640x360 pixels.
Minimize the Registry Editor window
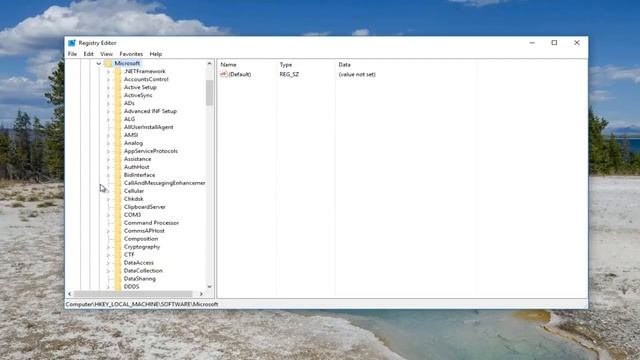point(532,43)
